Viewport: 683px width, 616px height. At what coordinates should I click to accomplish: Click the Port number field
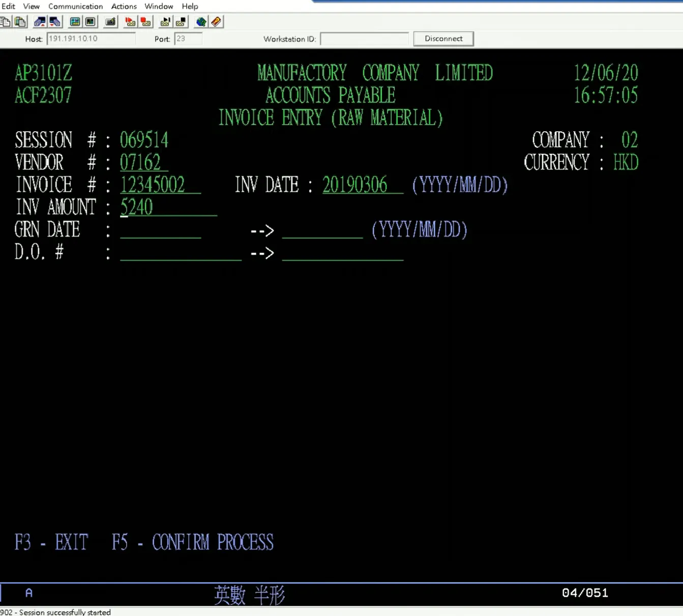point(188,39)
